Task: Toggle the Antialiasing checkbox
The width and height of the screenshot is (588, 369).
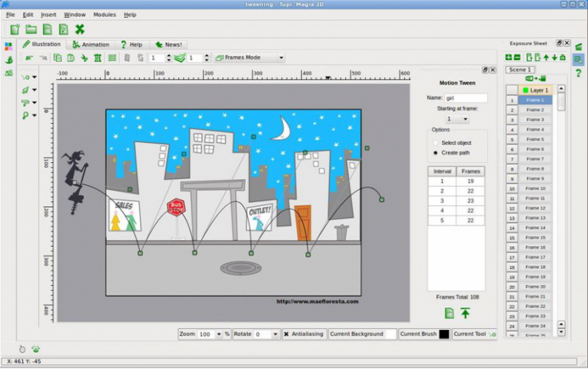Action: click(287, 334)
